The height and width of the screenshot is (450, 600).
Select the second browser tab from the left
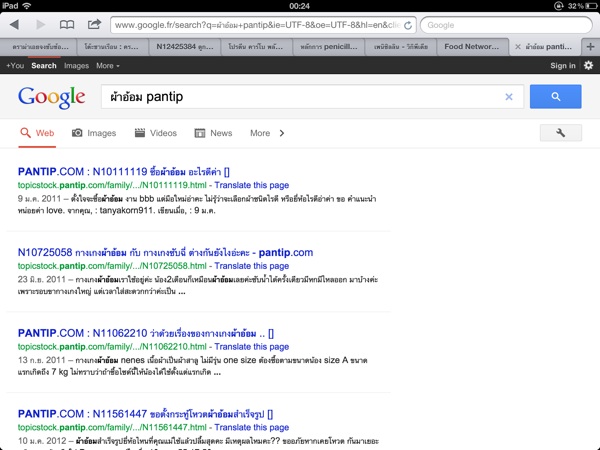(x=112, y=47)
